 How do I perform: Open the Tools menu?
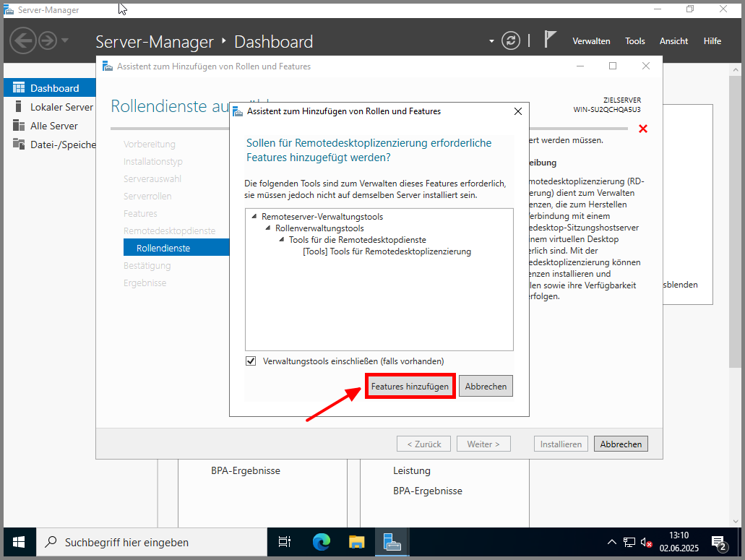(635, 41)
